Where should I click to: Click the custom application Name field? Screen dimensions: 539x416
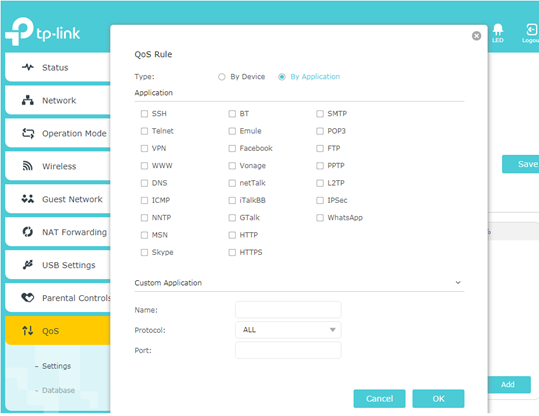[x=288, y=310]
